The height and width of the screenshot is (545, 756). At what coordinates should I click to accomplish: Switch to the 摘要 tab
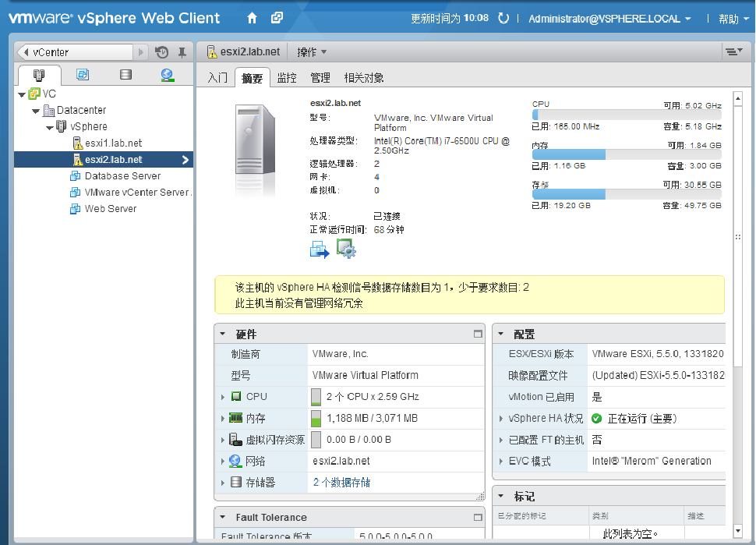click(253, 78)
